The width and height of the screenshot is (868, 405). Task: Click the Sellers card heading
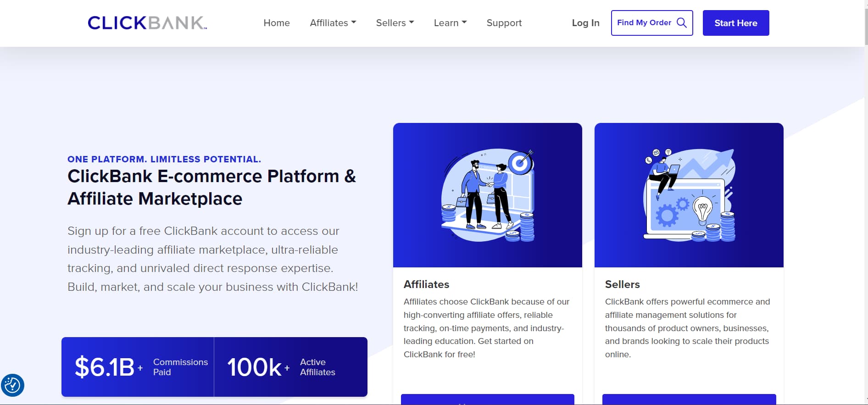click(622, 284)
